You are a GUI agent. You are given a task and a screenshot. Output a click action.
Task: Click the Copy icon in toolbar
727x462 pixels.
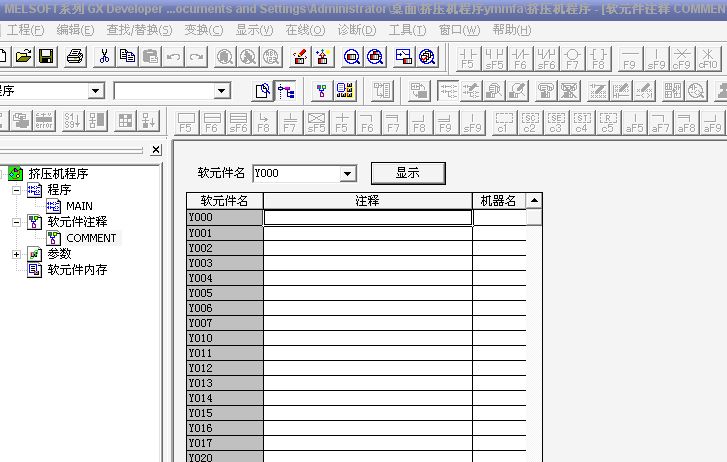[x=127, y=57]
